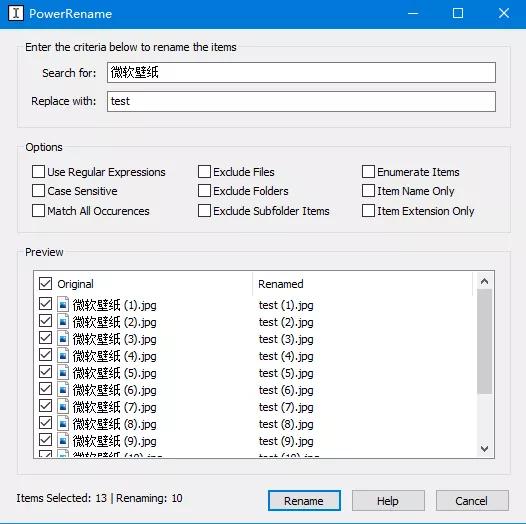Click the preview list scroll up arrow
The height and width of the screenshot is (524, 526).
484,281
